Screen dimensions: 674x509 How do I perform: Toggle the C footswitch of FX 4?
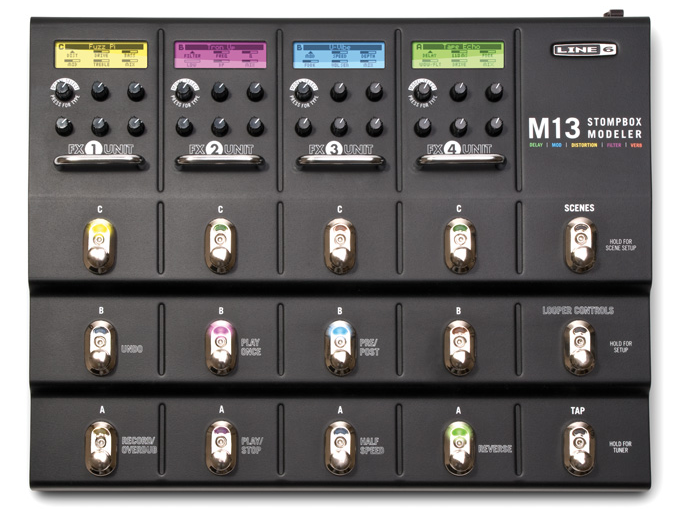[x=460, y=246]
